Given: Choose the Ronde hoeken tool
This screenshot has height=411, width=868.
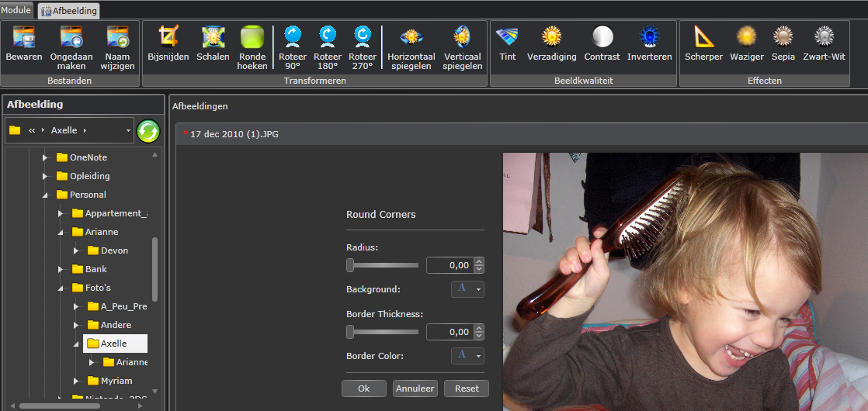Looking at the screenshot, I should click(x=252, y=36).
